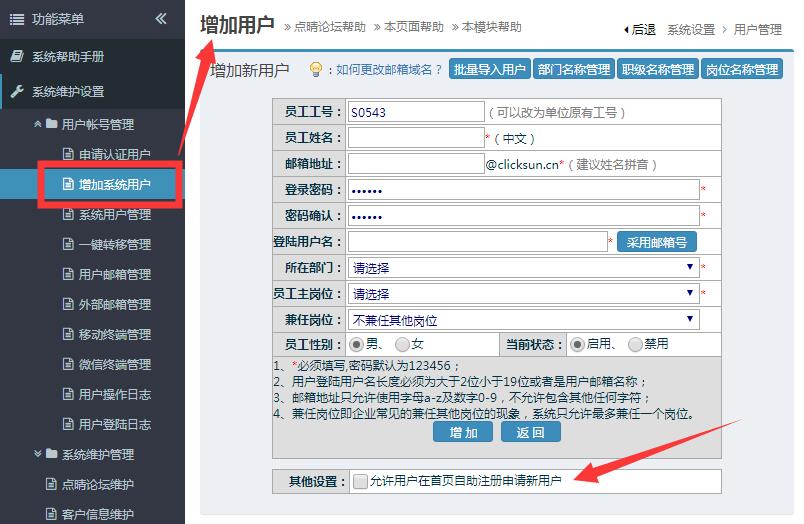Click the 系统维护设置 wrench icon
This screenshot has width=804, height=524.
tap(16, 91)
